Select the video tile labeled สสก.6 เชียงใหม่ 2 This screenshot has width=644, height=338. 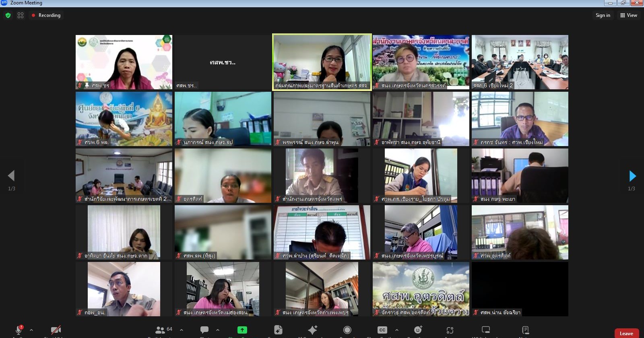point(520,62)
